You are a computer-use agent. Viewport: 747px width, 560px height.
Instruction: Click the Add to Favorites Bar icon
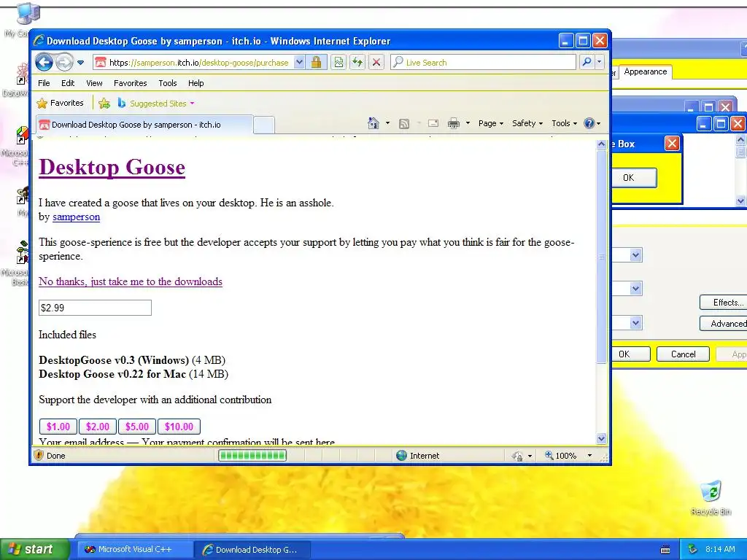[104, 104]
